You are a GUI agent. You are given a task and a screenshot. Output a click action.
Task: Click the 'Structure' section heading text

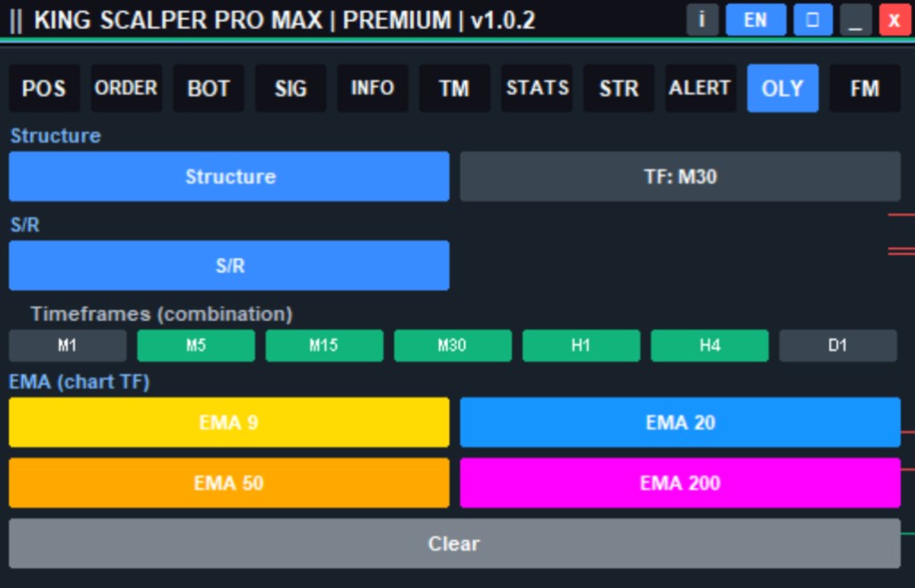coord(55,136)
